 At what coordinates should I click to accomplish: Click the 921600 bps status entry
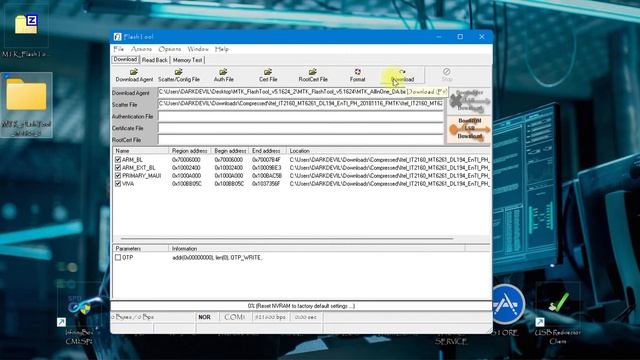[270, 317]
